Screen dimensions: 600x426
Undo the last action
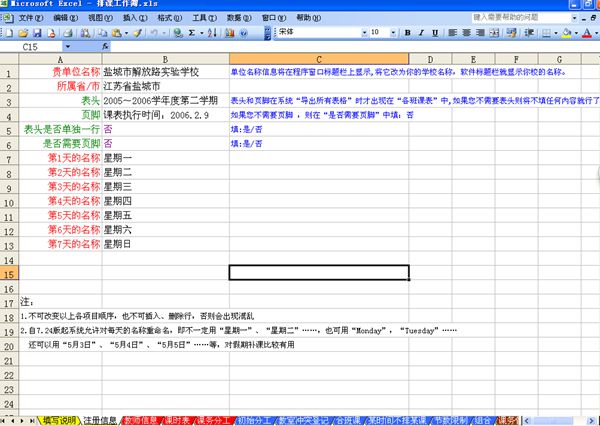[154, 33]
